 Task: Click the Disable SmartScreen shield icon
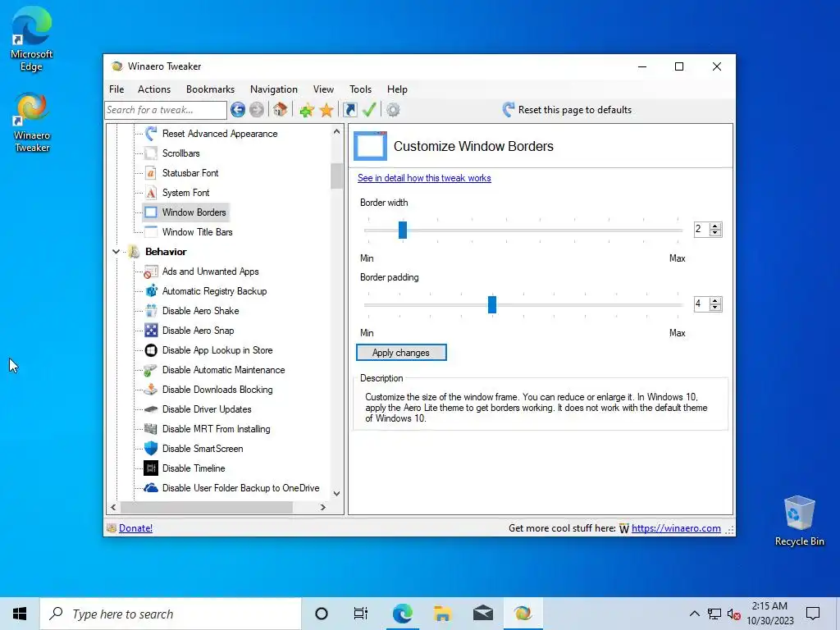point(151,449)
